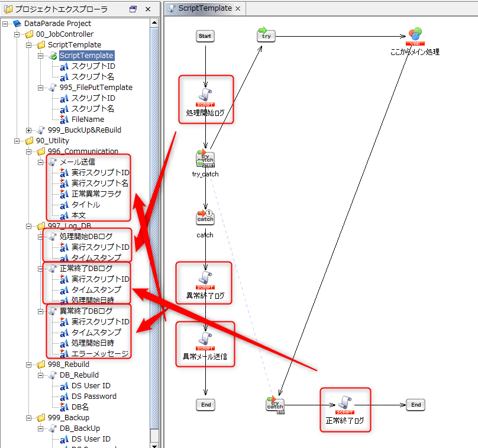Select the 正常終了ログ script node
The width and height of the screenshot is (478, 448).
pos(345,405)
